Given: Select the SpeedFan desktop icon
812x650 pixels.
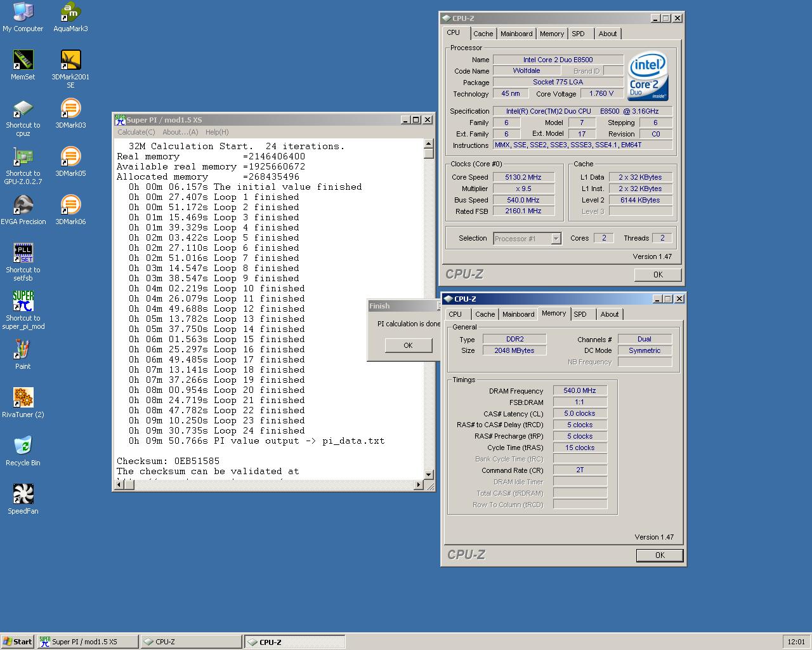Looking at the screenshot, I should pos(23,499).
